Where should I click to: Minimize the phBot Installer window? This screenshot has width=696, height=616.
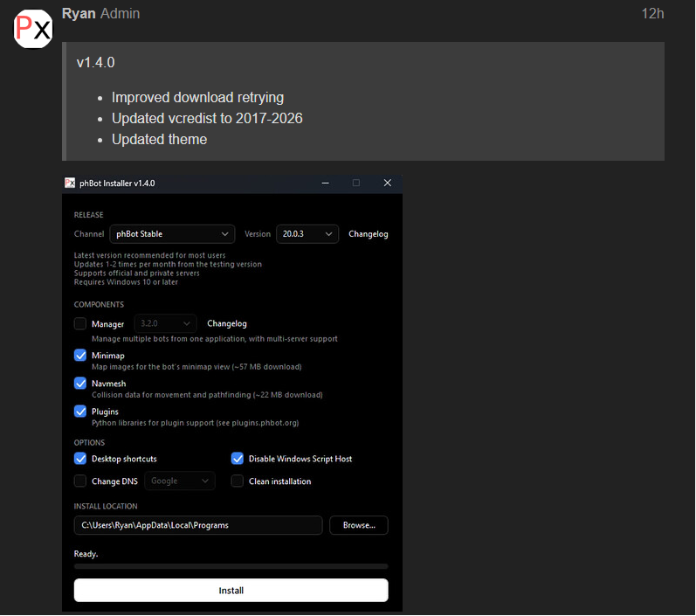click(x=326, y=183)
